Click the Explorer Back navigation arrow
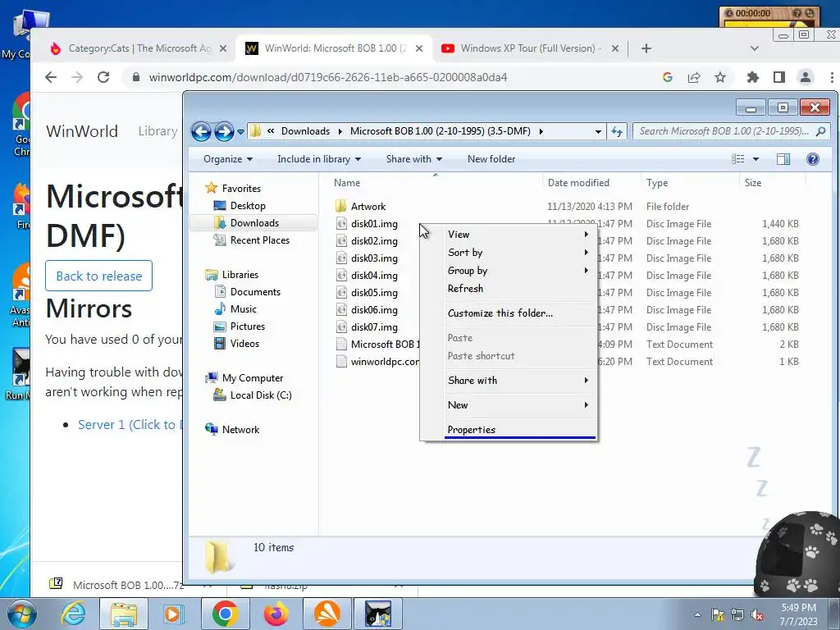This screenshot has height=630, width=840. click(202, 131)
